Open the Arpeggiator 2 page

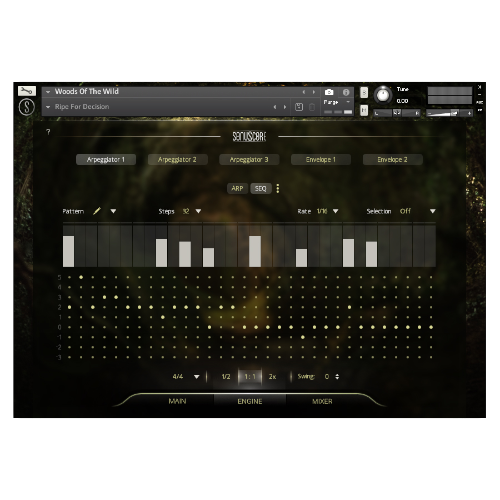(177, 160)
